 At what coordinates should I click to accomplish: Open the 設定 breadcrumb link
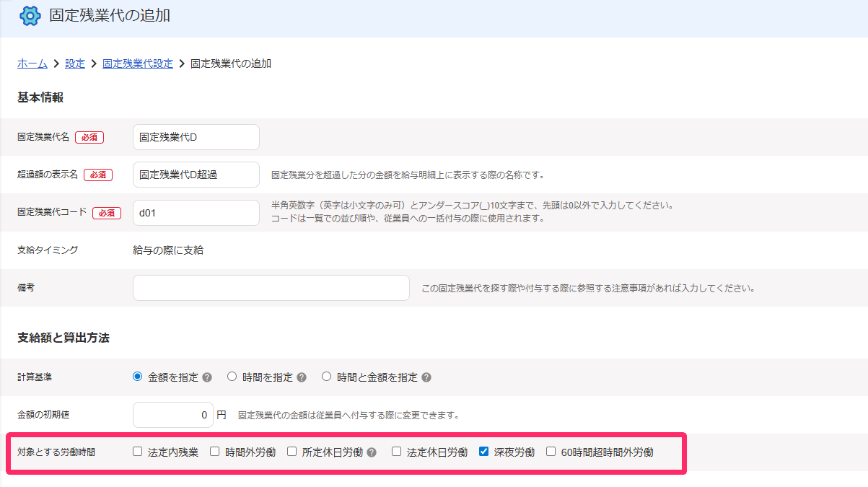click(x=75, y=63)
